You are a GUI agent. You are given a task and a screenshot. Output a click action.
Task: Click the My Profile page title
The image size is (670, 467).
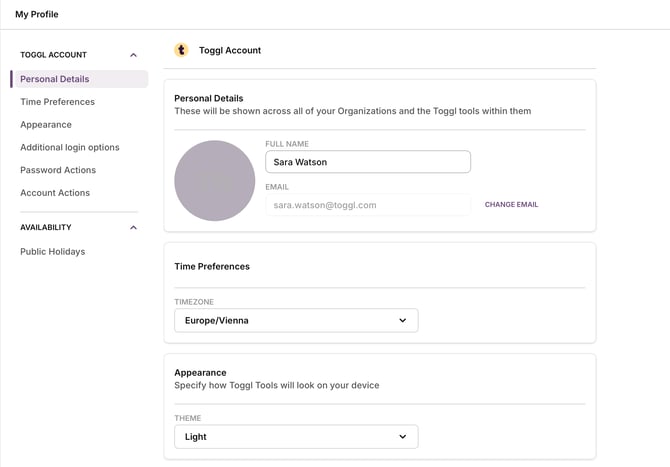coord(37,14)
